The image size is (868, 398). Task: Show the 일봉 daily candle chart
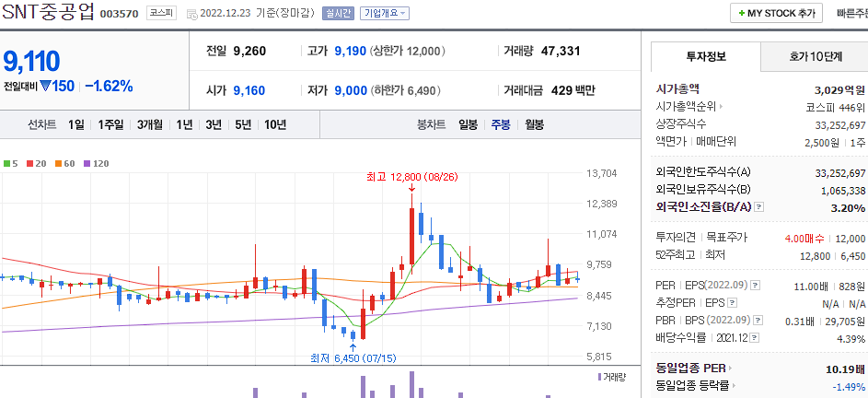click(469, 124)
